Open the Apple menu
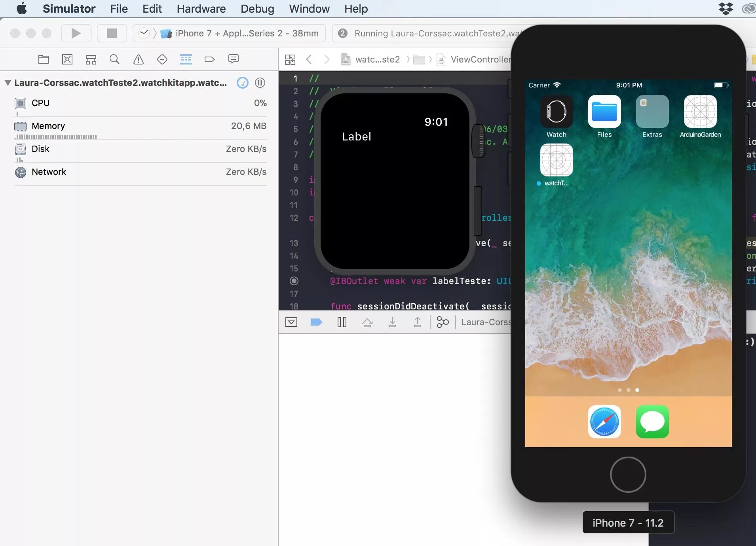 pos(21,8)
